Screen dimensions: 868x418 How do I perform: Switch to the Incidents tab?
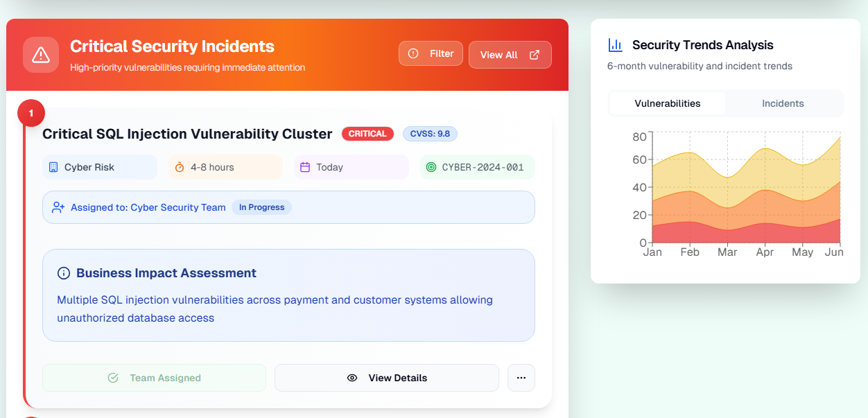tap(783, 103)
